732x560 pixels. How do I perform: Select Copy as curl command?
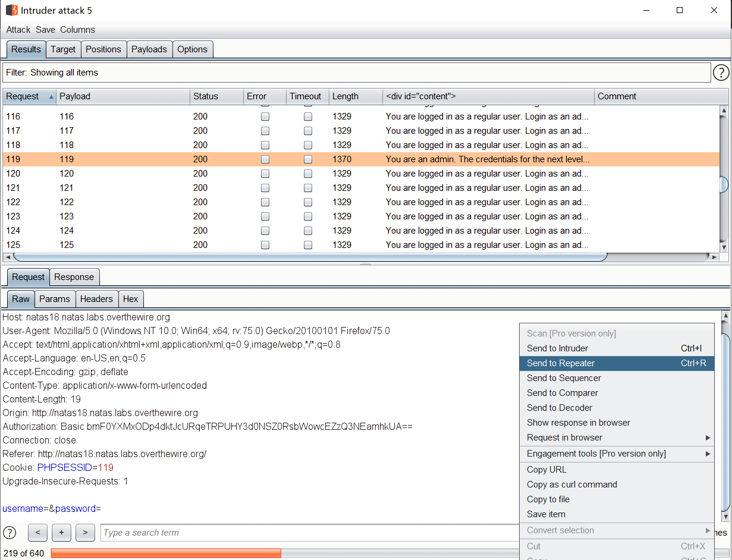click(x=617, y=484)
